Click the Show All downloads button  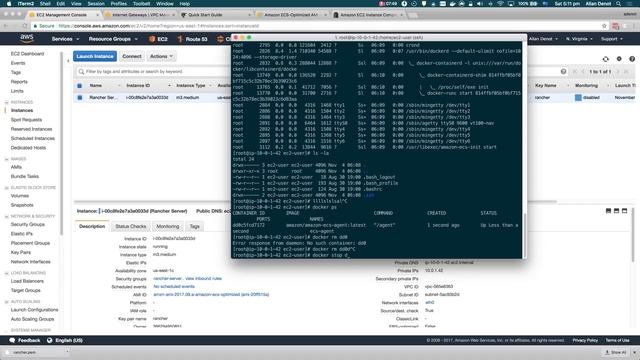pyautogui.click(x=615, y=352)
